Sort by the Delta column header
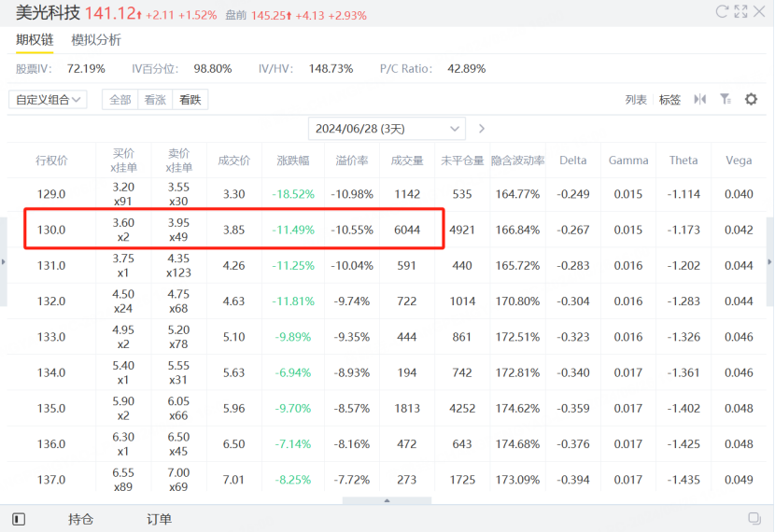Viewport: 775px width, 532px height. (x=573, y=161)
